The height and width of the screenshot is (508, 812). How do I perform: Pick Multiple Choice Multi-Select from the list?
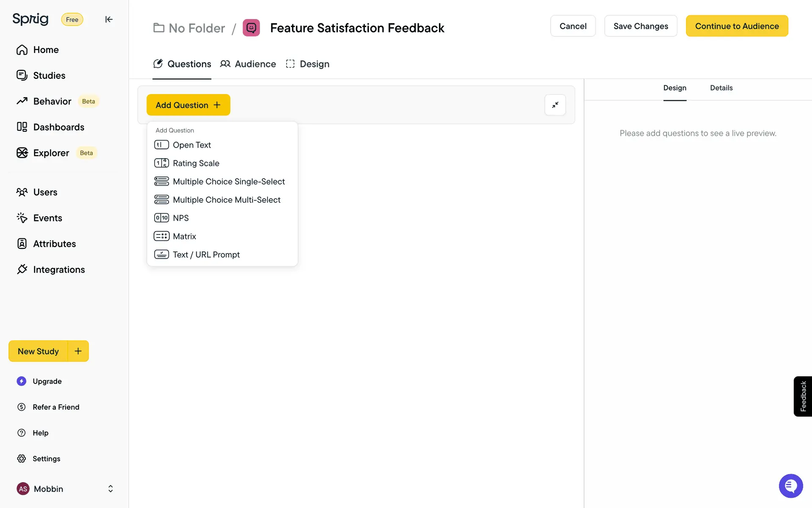pos(226,200)
